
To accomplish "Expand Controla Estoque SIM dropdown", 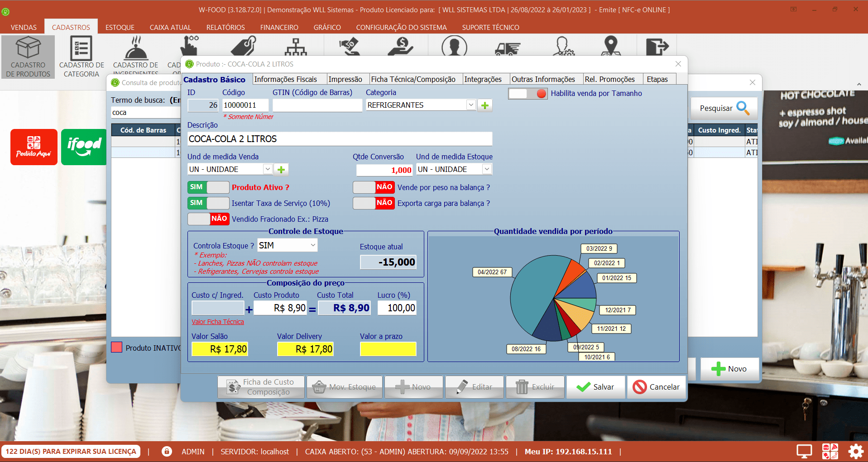I will 312,245.
